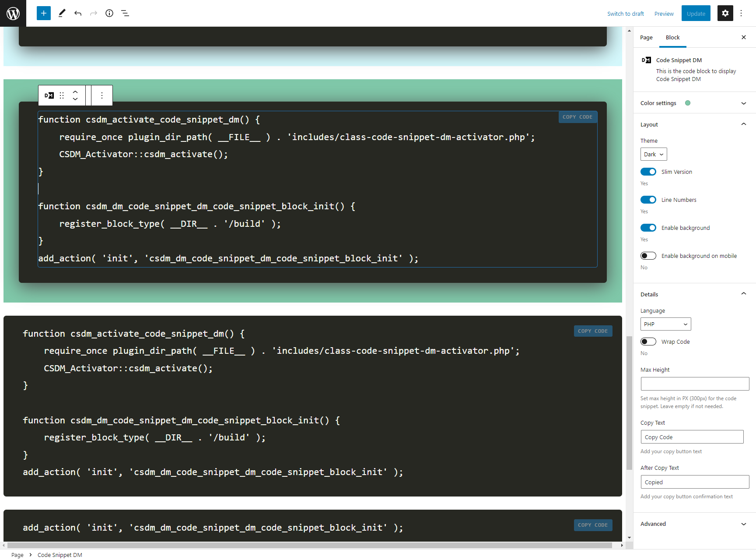Redo the last undone change

tap(94, 13)
